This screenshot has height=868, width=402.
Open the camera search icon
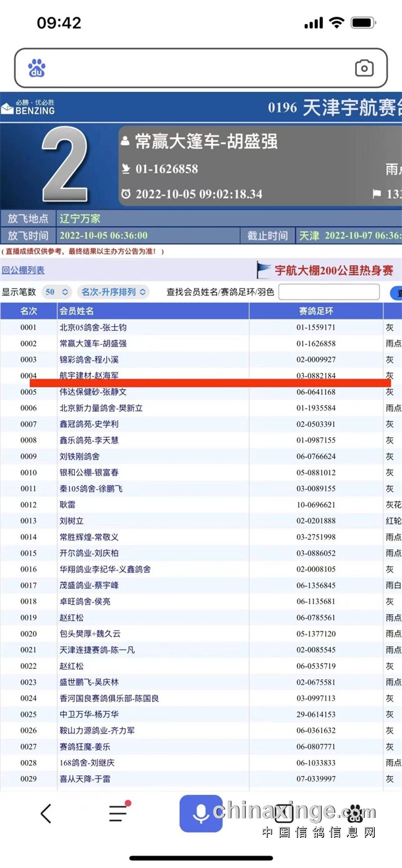pos(364,68)
